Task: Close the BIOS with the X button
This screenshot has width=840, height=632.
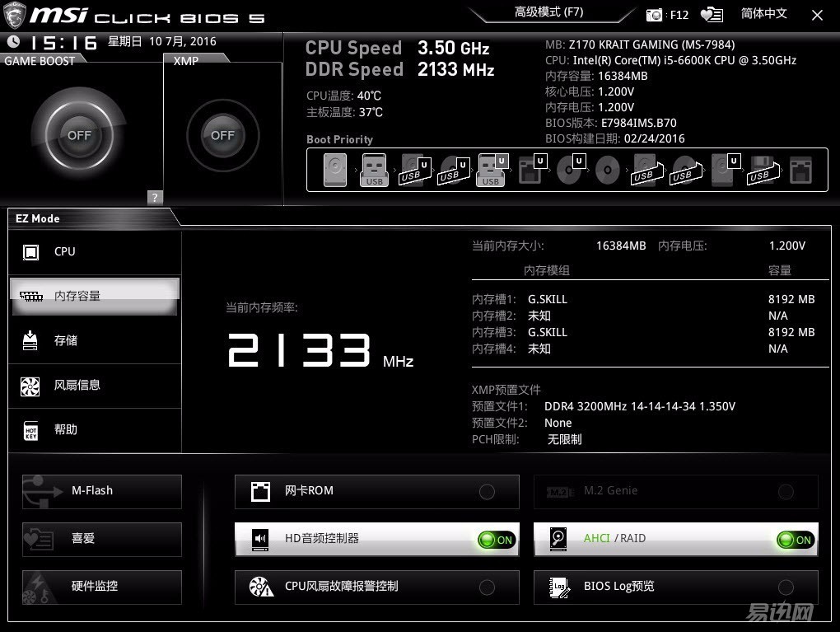Action: (817, 15)
